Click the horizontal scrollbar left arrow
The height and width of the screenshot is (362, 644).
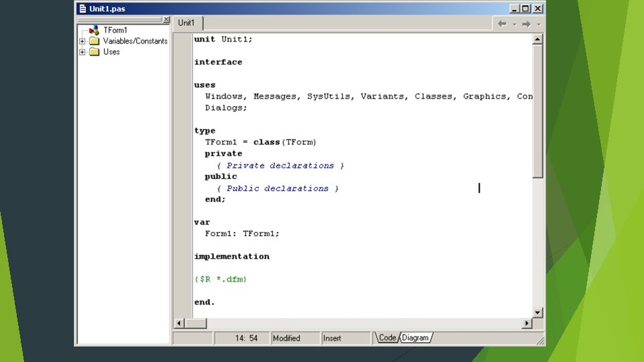179,323
